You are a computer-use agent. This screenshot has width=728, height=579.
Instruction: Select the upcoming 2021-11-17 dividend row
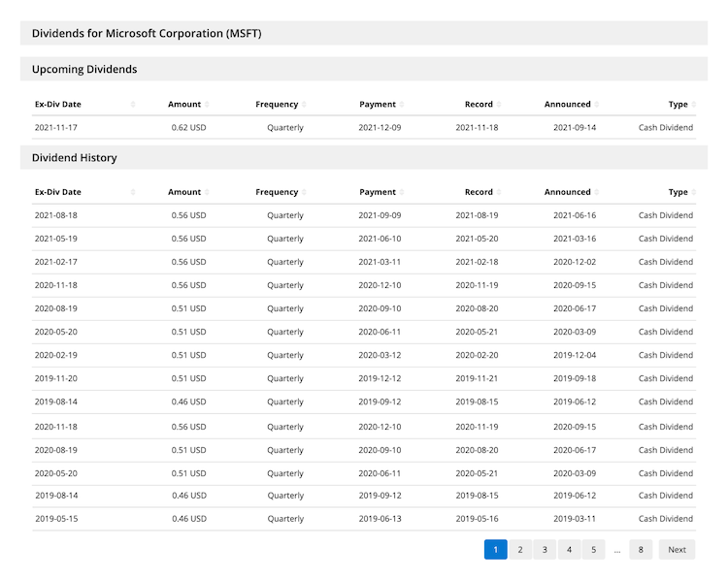(363, 128)
